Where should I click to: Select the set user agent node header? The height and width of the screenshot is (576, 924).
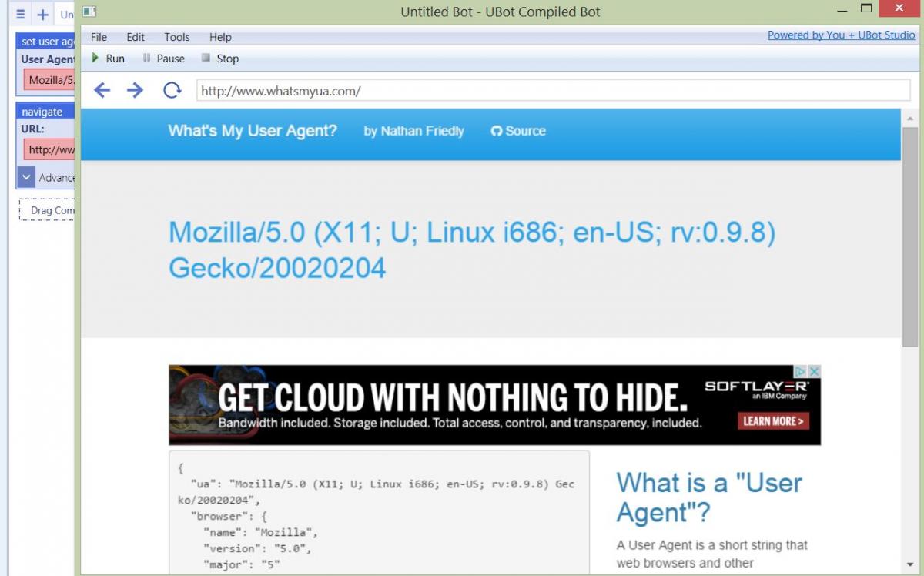(x=45, y=42)
